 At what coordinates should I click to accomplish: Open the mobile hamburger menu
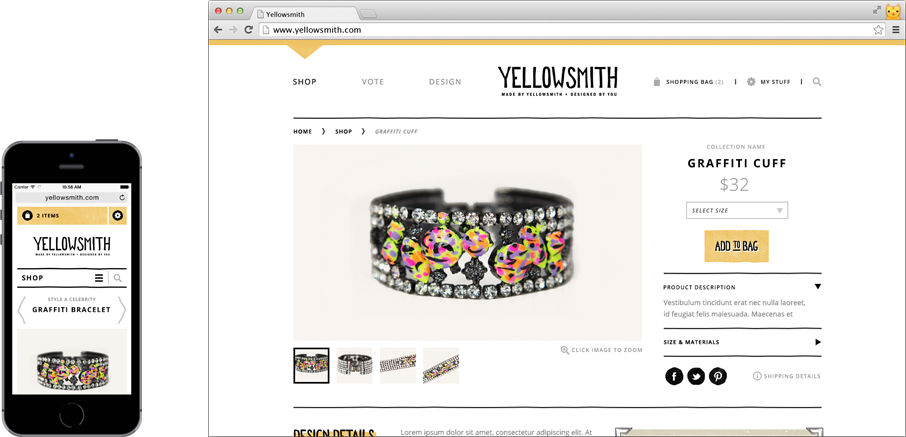point(99,278)
